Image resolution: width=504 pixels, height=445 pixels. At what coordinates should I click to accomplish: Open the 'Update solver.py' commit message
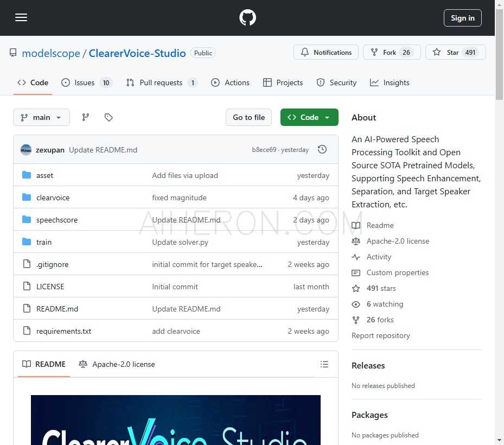pyautogui.click(x=180, y=242)
